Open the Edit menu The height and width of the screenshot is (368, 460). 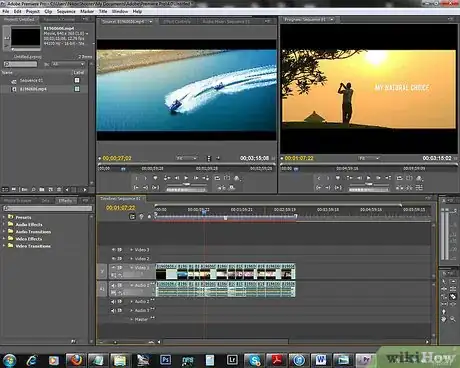18,11
